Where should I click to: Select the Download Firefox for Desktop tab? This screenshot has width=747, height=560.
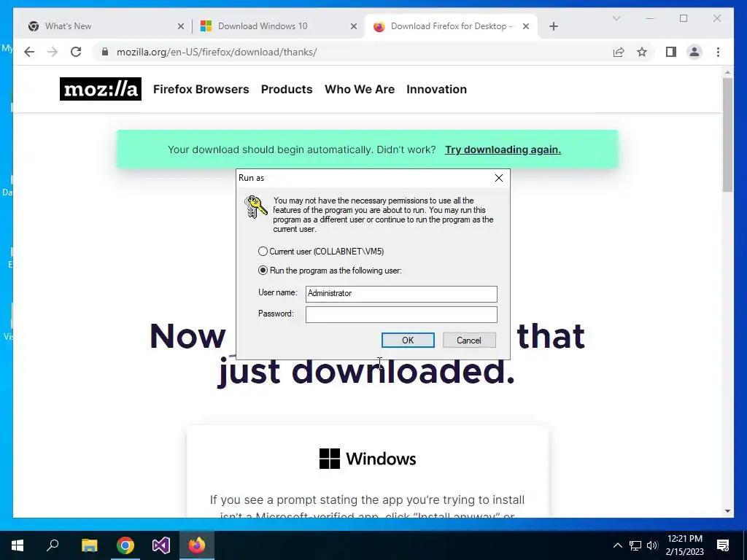tap(451, 26)
